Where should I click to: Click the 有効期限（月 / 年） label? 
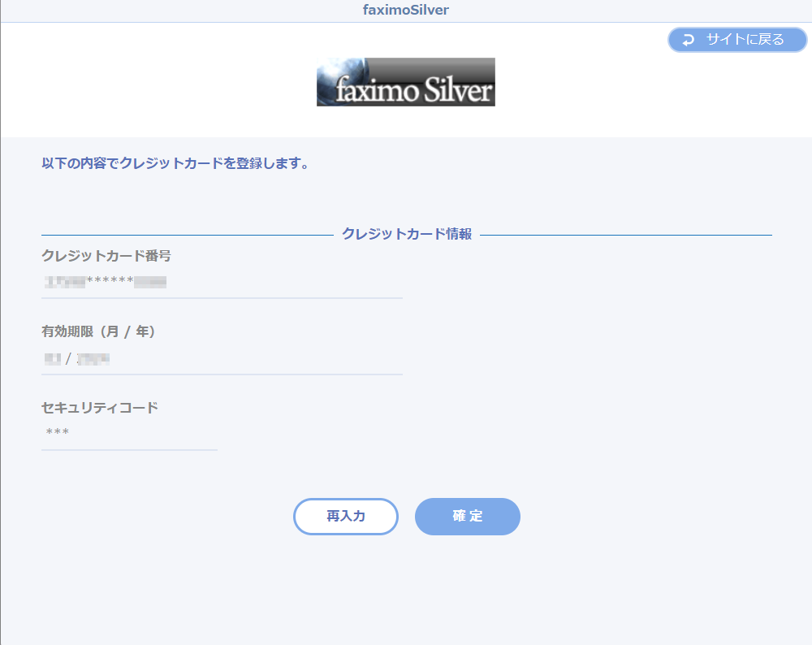point(98,331)
